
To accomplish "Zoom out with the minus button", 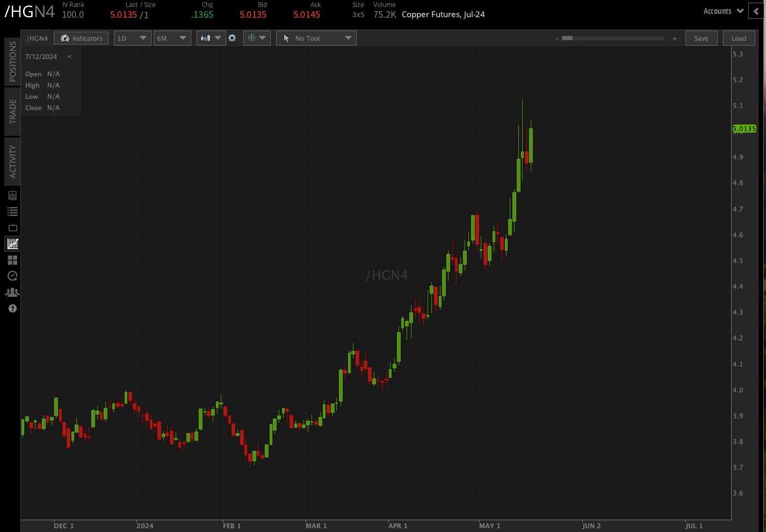I will pos(557,39).
